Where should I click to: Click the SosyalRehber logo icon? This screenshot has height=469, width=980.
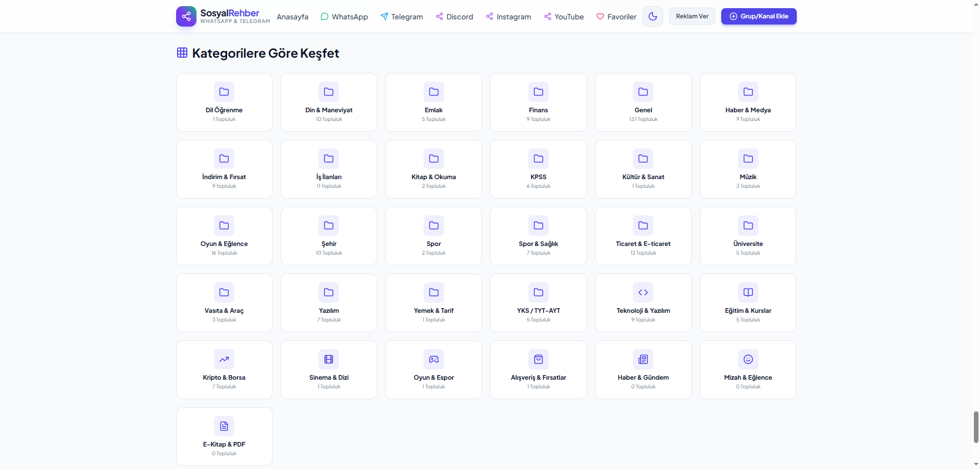click(x=186, y=16)
